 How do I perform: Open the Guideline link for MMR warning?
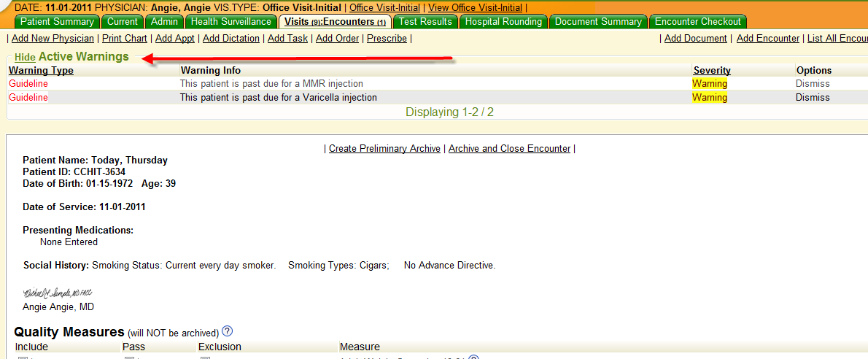click(28, 84)
